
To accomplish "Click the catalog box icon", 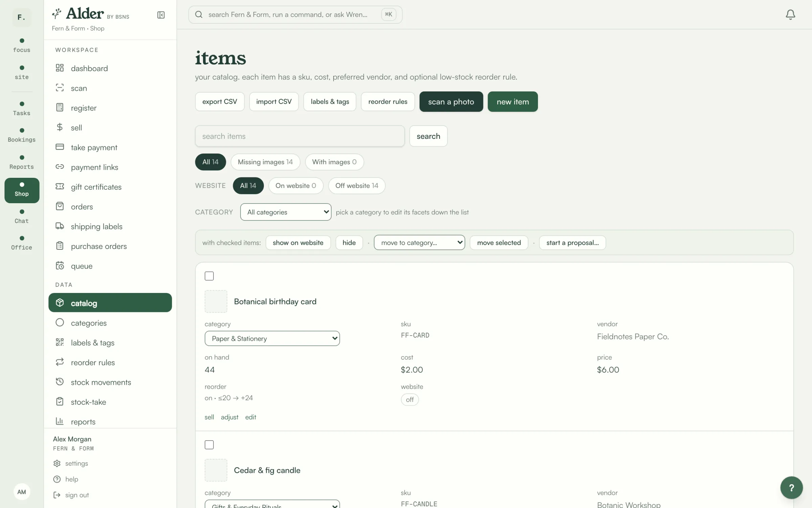I will (x=60, y=303).
